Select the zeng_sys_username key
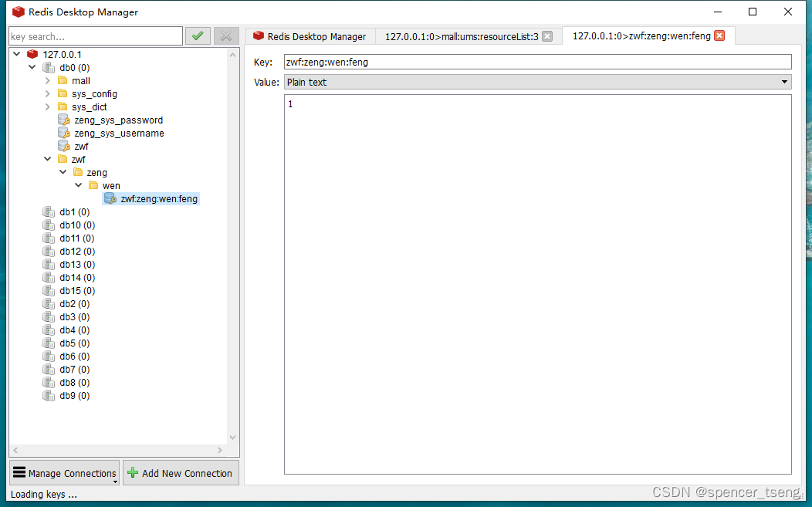The image size is (812, 507). [x=119, y=133]
